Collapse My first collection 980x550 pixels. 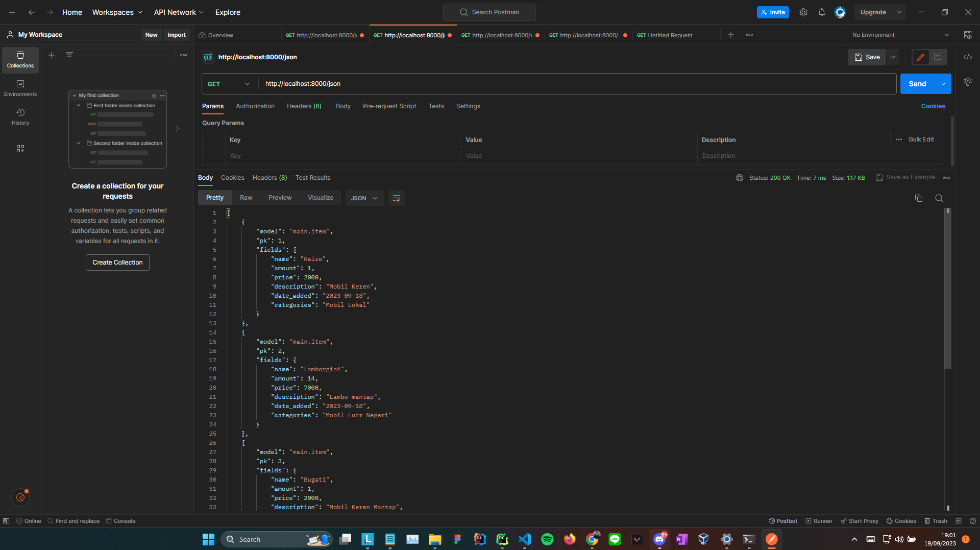(74, 95)
